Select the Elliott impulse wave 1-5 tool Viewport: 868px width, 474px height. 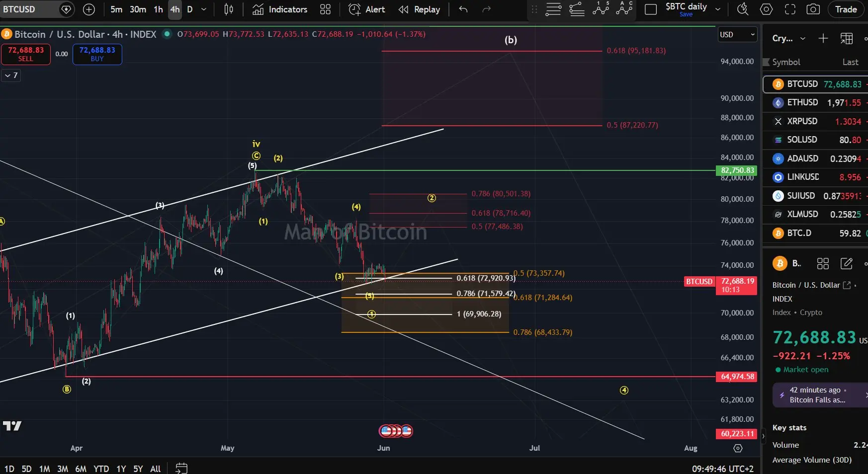pyautogui.click(x=601, y=8)
